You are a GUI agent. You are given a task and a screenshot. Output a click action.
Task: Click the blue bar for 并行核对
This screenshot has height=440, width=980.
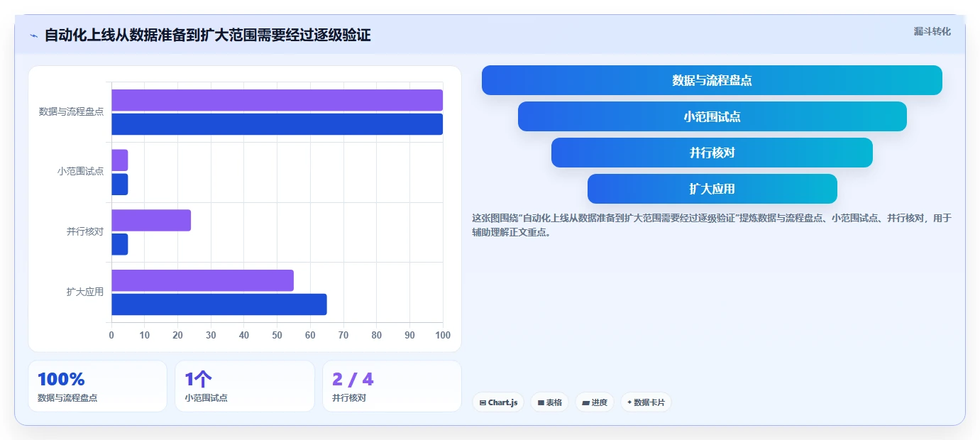click(119, 244)
